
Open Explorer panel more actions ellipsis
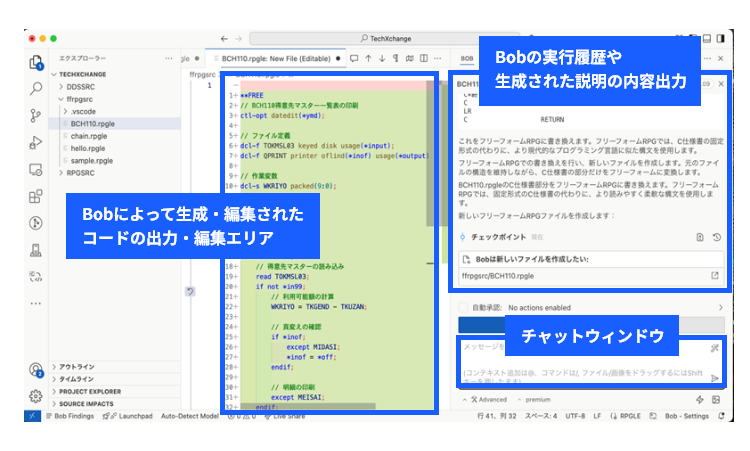tap(168, 58)
